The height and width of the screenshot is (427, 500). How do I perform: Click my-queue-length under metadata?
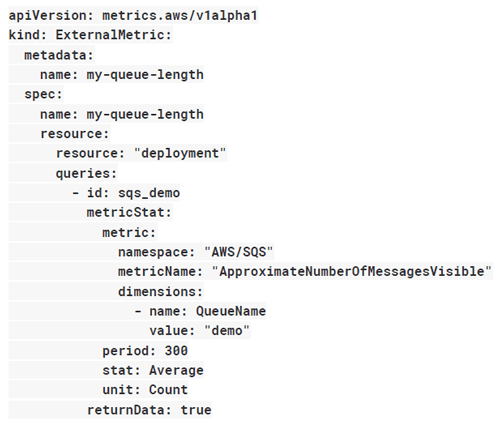145,75
